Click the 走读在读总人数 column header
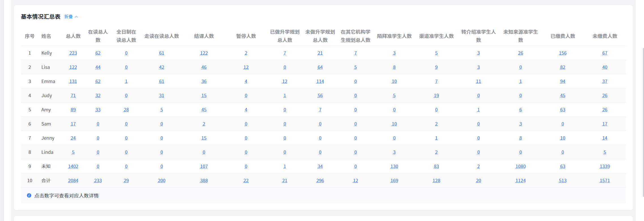The width and height of the screenshot is (644, 221). pyautogui.click(x=162, y=36)
